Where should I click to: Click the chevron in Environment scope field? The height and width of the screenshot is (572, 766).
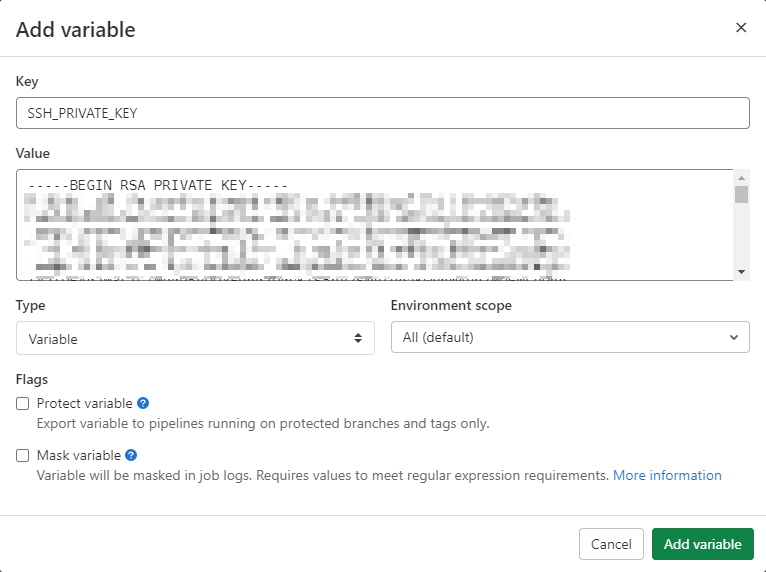[x=733, y=338]
